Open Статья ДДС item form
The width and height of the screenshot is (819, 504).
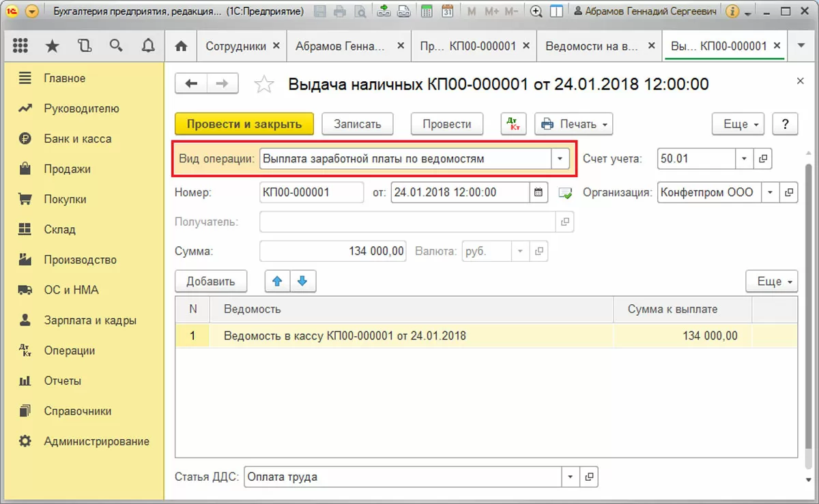590,477
